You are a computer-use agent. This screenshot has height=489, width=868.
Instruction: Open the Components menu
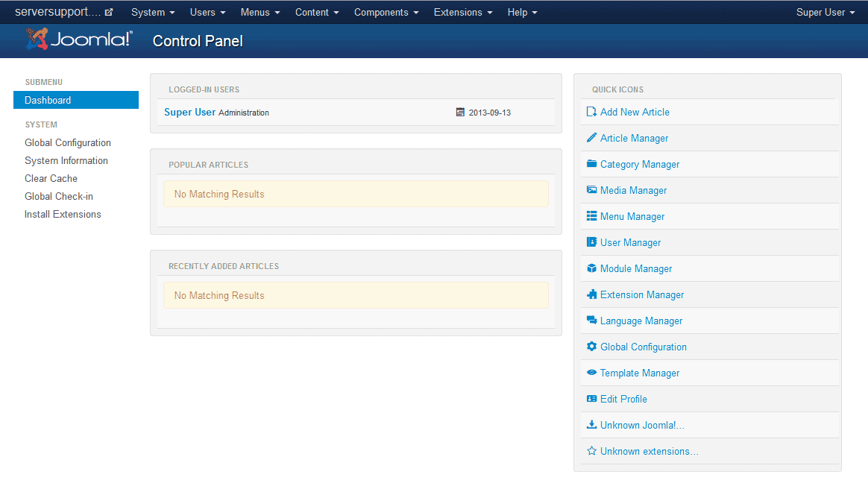(386, 13)
